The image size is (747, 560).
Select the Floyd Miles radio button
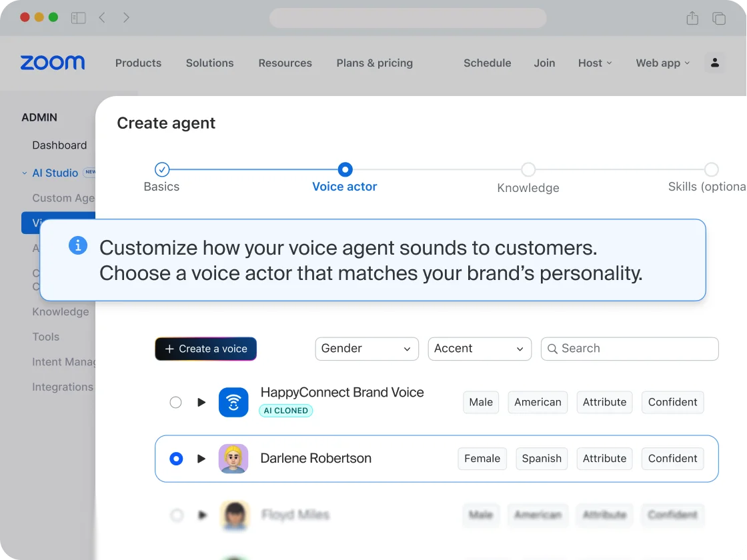tap(175, 515)
